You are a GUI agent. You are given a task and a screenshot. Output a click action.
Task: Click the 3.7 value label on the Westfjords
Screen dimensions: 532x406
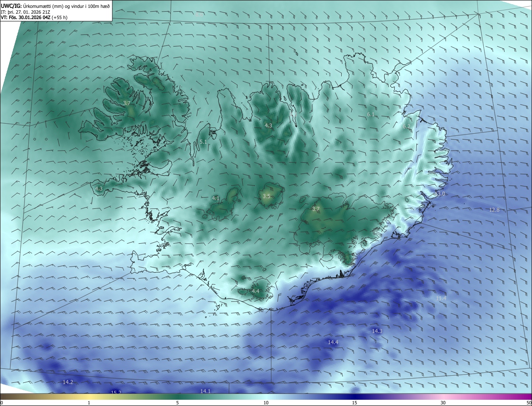127,103
